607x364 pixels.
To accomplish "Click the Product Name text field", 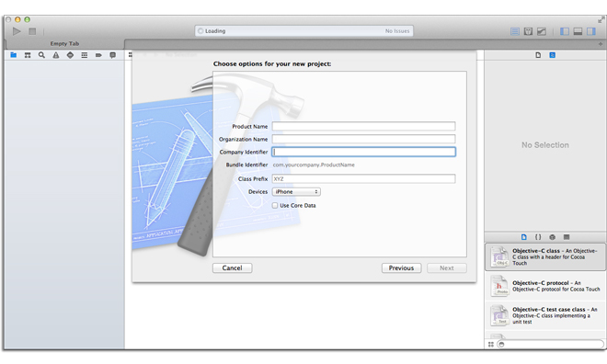I will (363, 126).
